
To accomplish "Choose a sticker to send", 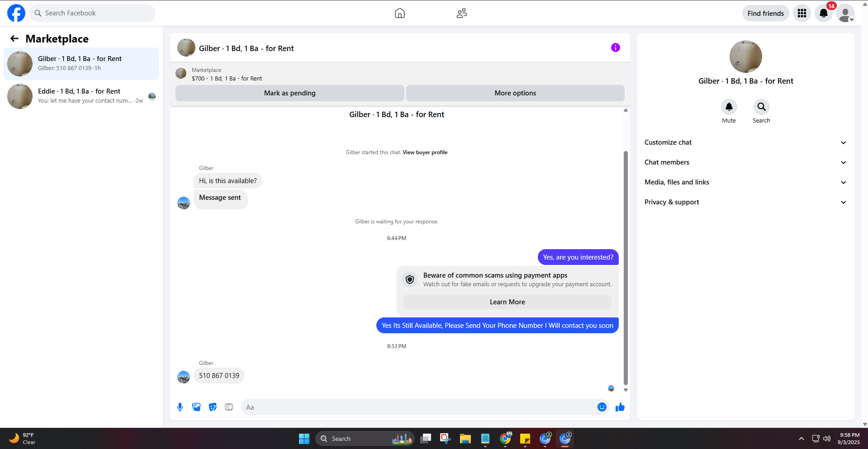I will 213,407.
